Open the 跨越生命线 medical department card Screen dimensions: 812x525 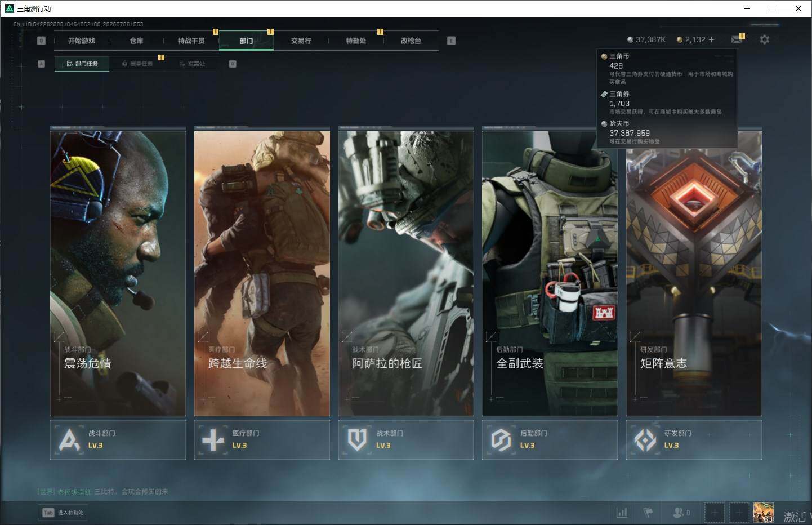tap(262, 271)
